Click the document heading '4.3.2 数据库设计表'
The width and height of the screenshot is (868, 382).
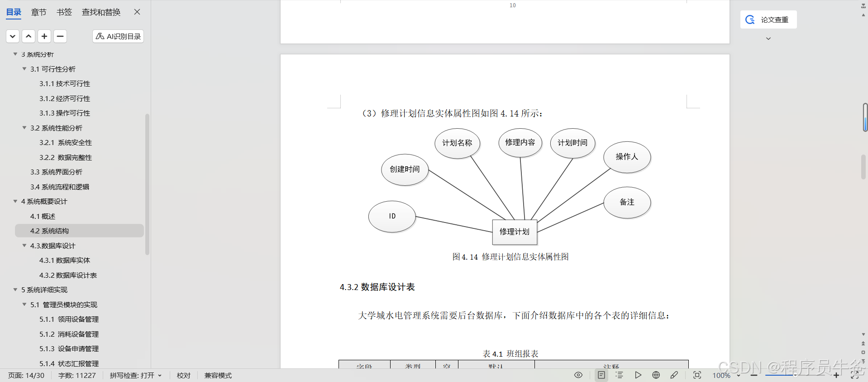pyautogui.click(x=377, y=287)
